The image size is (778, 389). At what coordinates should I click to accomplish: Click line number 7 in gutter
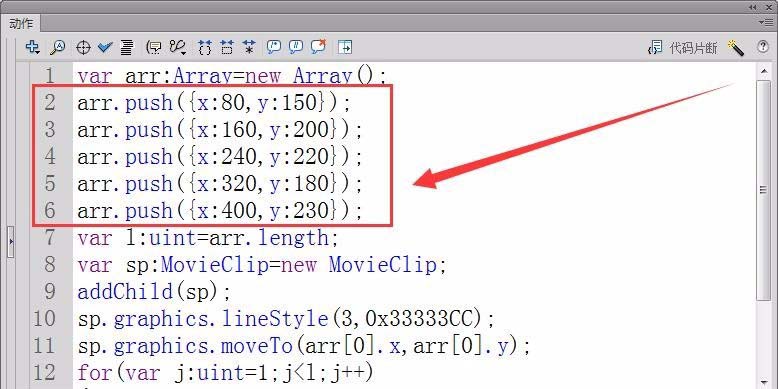pyautogui.click(x=50, y=238)
